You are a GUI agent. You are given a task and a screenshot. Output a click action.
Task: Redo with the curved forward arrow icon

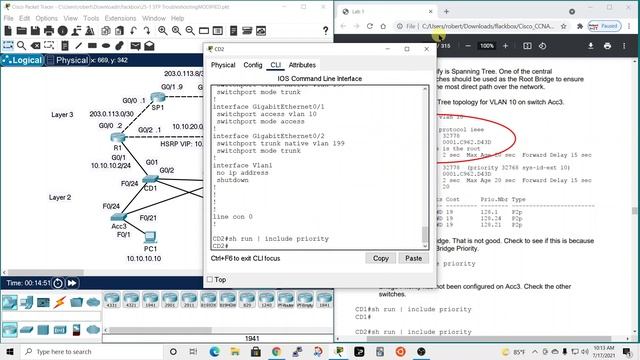point(147,31)
